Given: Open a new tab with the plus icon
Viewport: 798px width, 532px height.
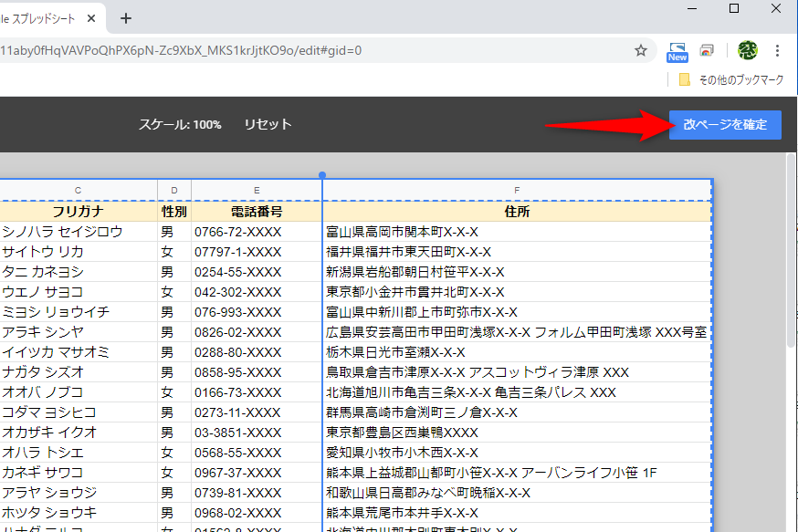Looking at the screenshot, I should point(125,17).
